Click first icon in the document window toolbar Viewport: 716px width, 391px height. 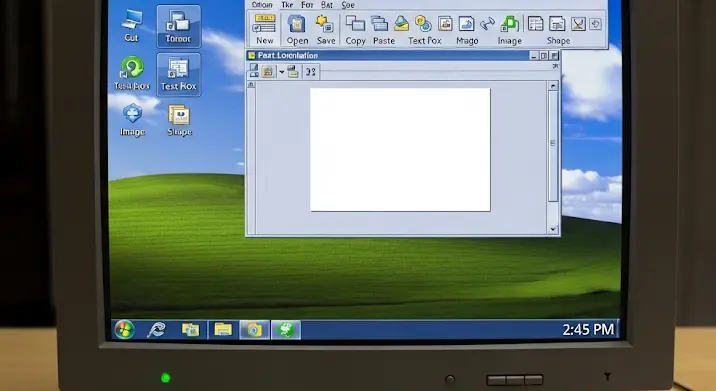[x=254, y=71]
